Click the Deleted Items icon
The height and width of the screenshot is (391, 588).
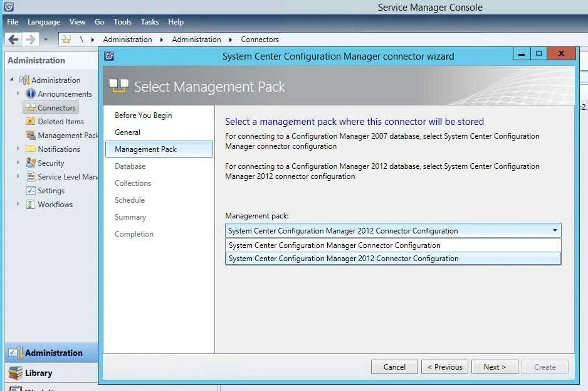[30, 121]
